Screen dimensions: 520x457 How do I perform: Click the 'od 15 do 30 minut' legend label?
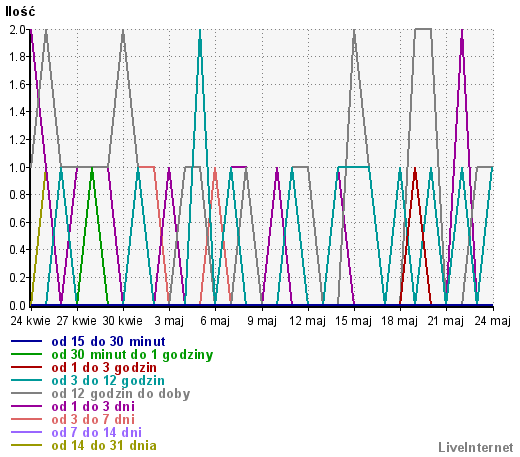point(108,342)
